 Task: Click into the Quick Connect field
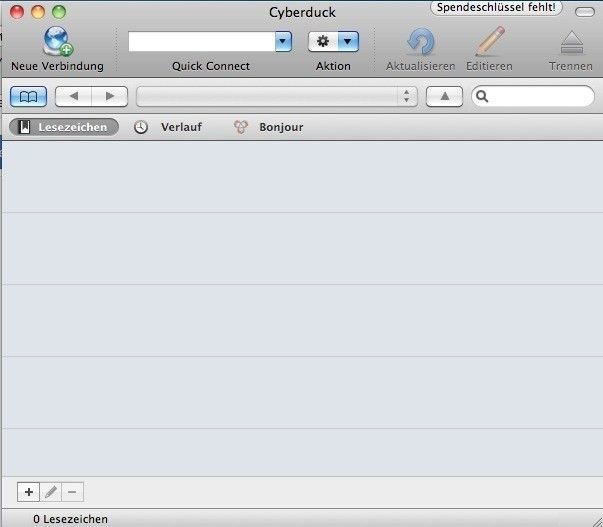pos(202,42)
